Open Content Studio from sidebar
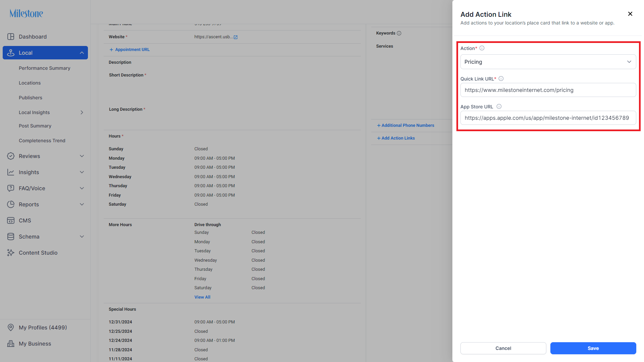The height and width of the screenshot is (362, 644). pos(38,253)
